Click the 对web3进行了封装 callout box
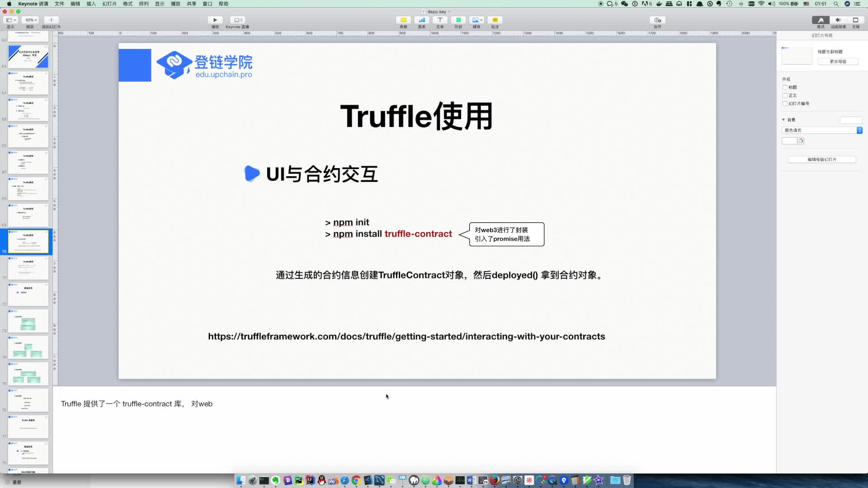 (506, 234)
